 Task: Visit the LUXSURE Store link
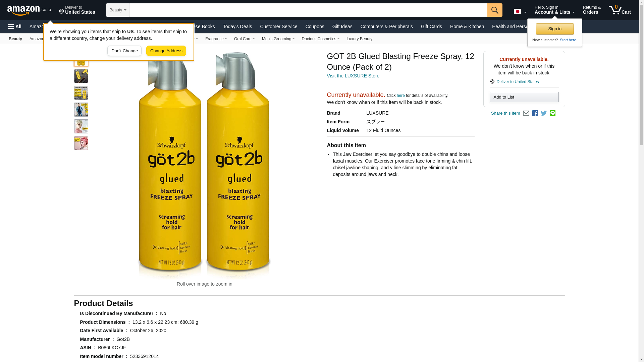[353, 76]
